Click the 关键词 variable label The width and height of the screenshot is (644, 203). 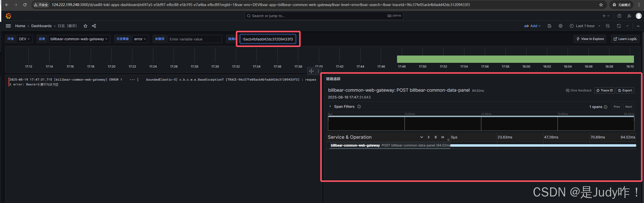[160, 39]
